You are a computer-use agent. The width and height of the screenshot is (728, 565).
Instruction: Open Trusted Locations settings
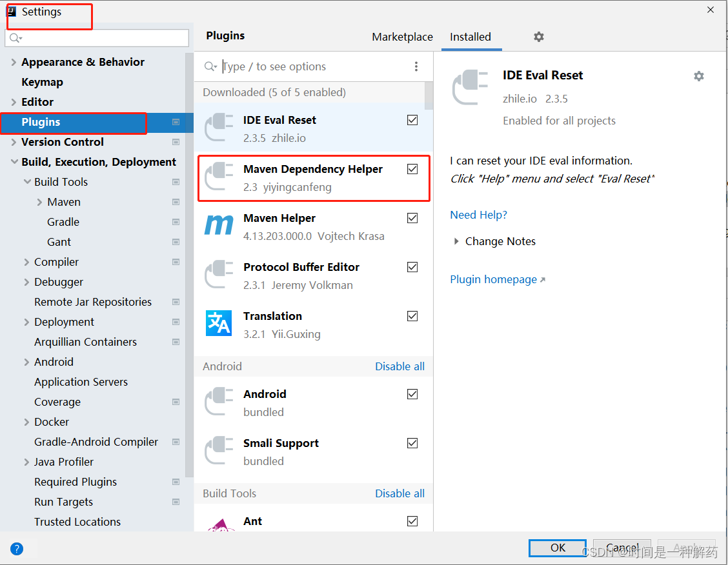(x=77, y=522)
